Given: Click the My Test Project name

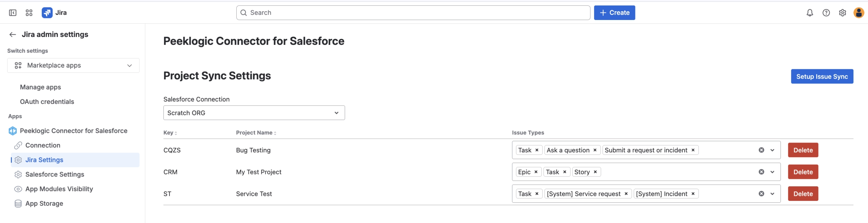Looking at the screenshot, I should coord(259,172).
